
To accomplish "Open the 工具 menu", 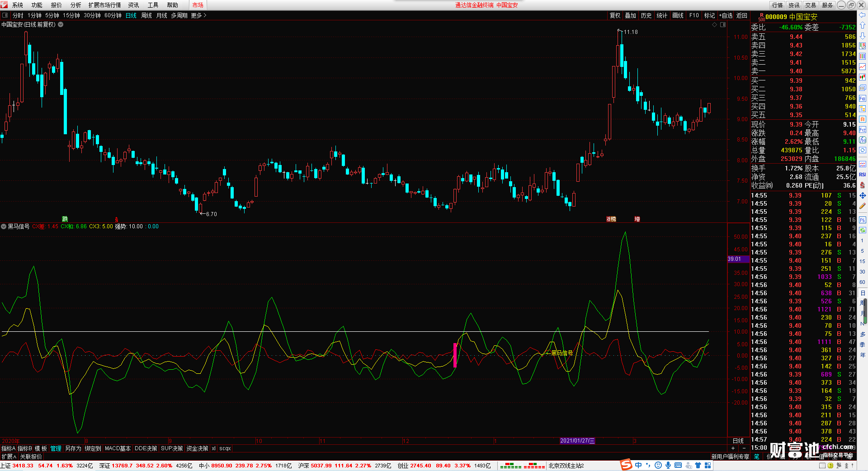I will pyautogui.click(x=153, y=5).
